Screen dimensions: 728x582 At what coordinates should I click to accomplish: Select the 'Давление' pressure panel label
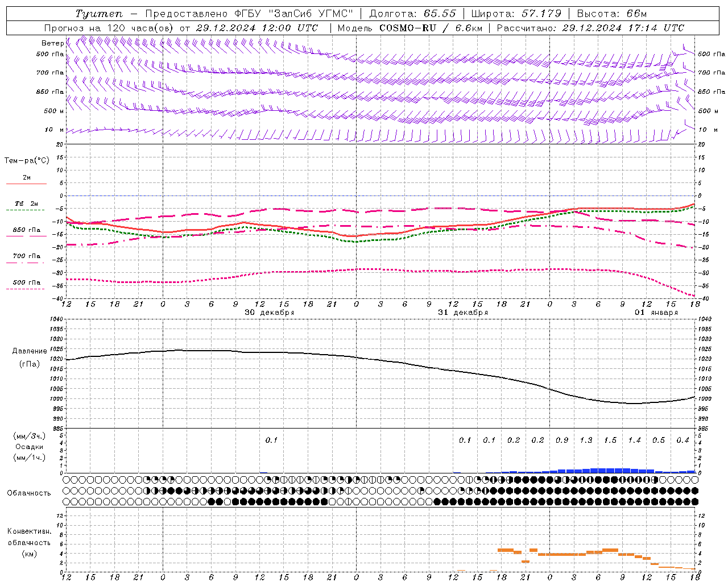click(x=30, y=351)
